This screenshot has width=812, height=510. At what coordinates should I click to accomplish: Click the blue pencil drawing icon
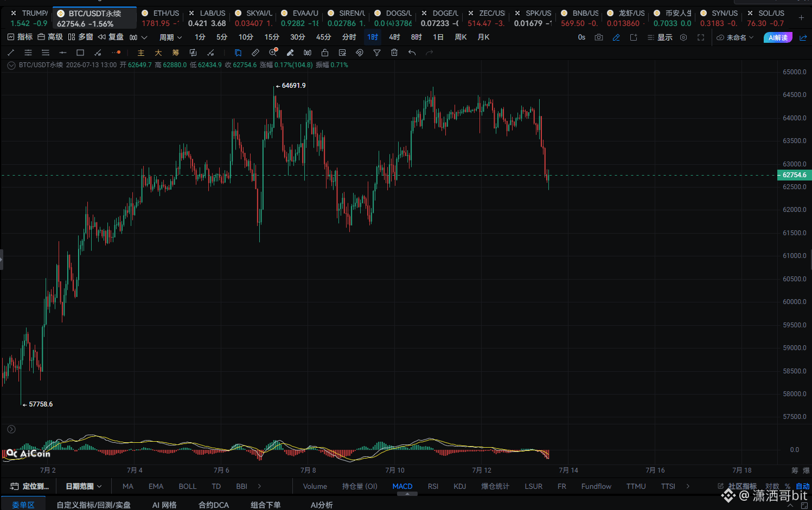pos(616,37)
